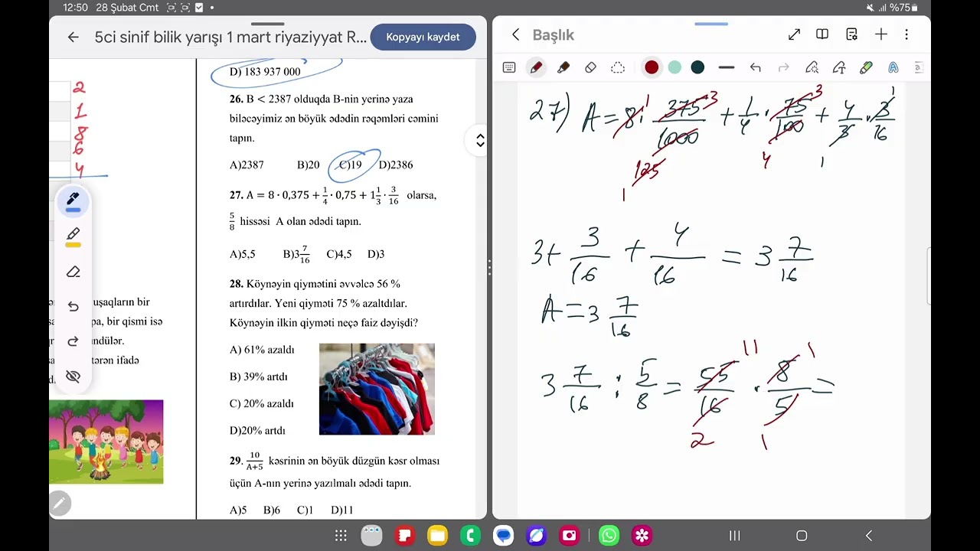
Task: Edit the Başlık title field
Action: tap(553, 34)
